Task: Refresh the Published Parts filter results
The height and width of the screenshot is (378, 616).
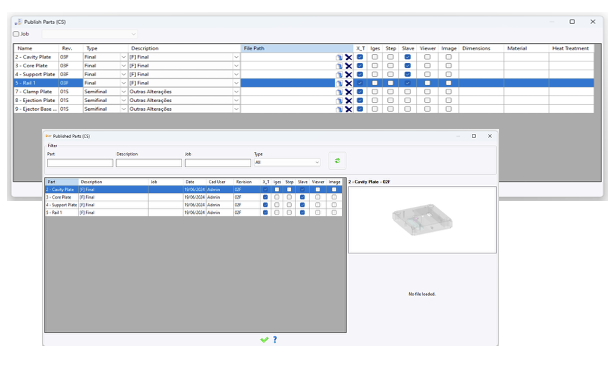Action: (x=337, y=161)
